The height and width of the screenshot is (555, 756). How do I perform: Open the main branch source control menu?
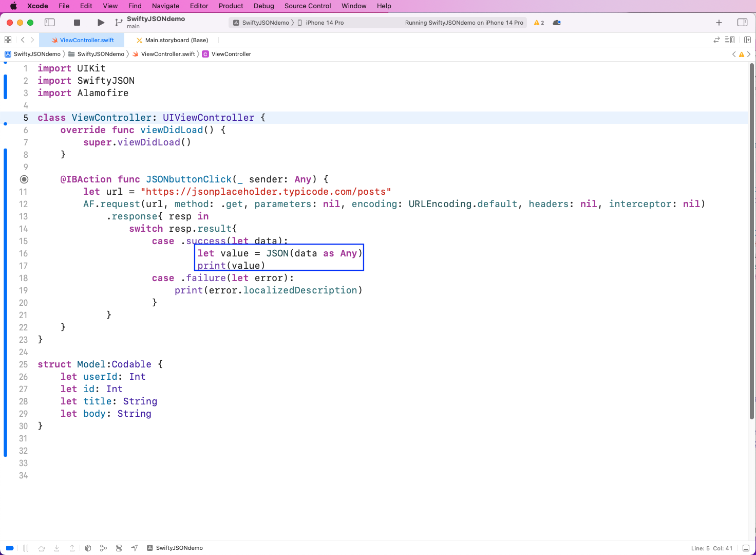pos(119,23)
